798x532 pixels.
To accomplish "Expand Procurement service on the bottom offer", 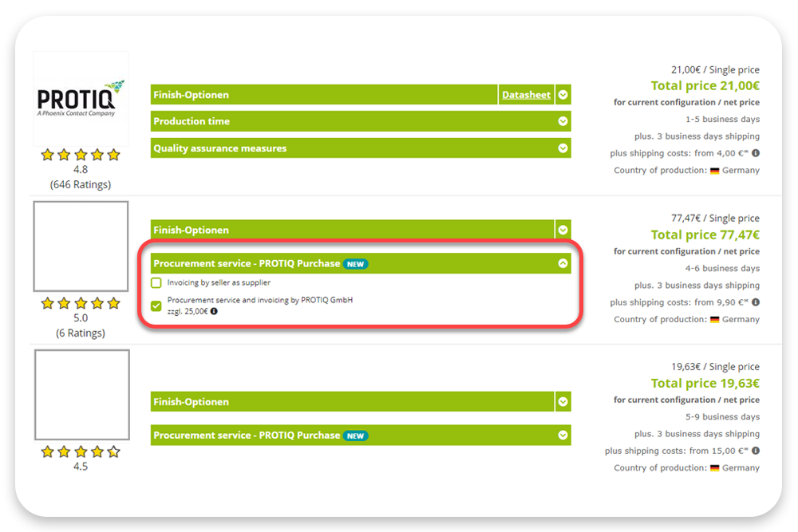I will (x=563, y=435).
